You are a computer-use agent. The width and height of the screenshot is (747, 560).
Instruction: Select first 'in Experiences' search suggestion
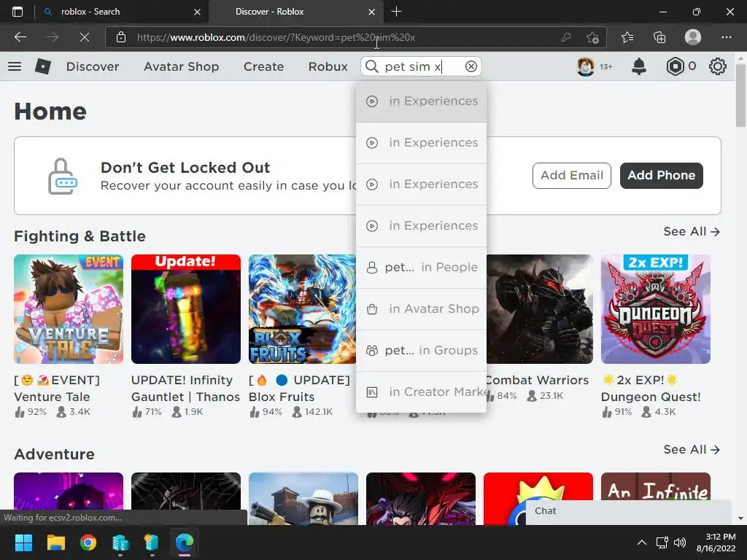[421, 101]
